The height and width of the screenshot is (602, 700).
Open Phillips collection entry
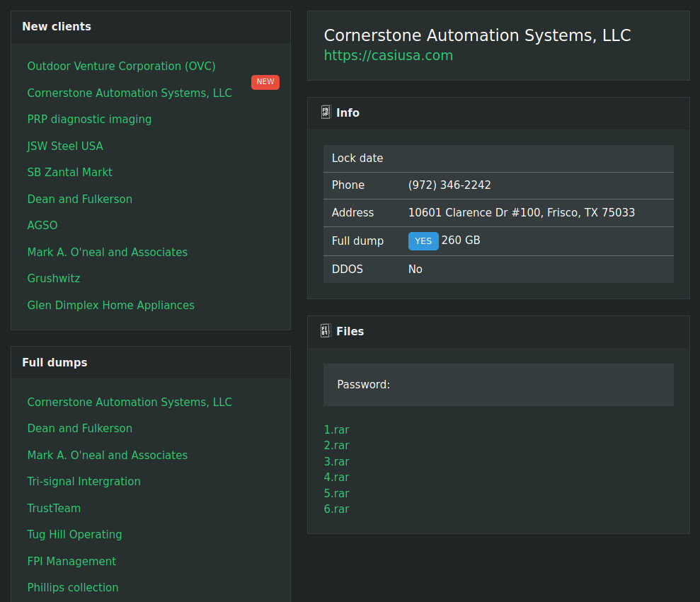tap(73, 588)
